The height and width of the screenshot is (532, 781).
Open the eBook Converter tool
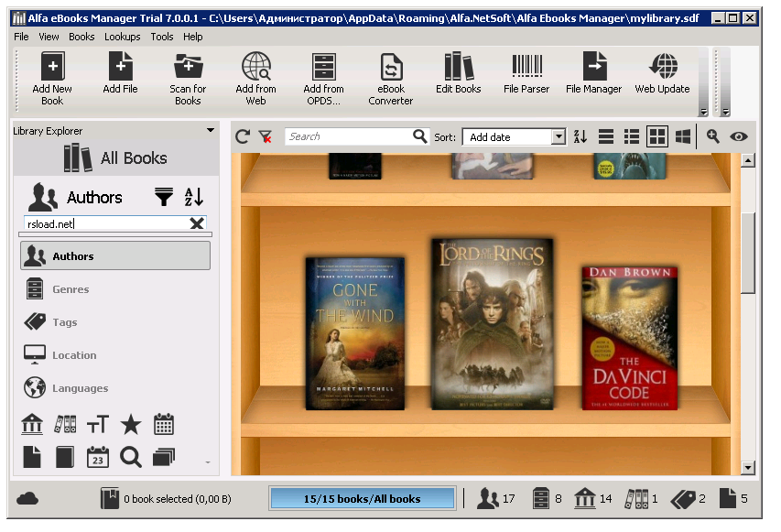[390, 75]
